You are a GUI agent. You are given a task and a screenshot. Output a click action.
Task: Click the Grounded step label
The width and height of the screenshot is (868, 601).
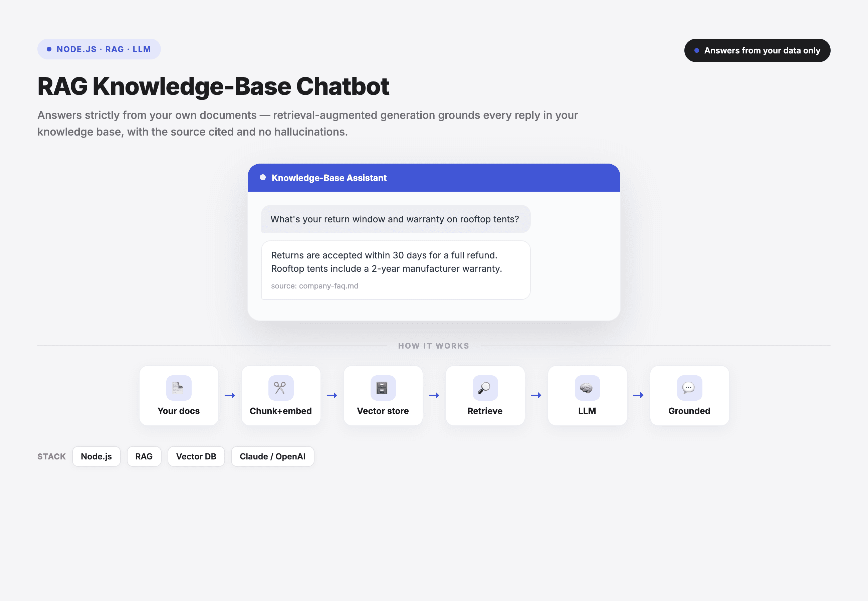689,411
